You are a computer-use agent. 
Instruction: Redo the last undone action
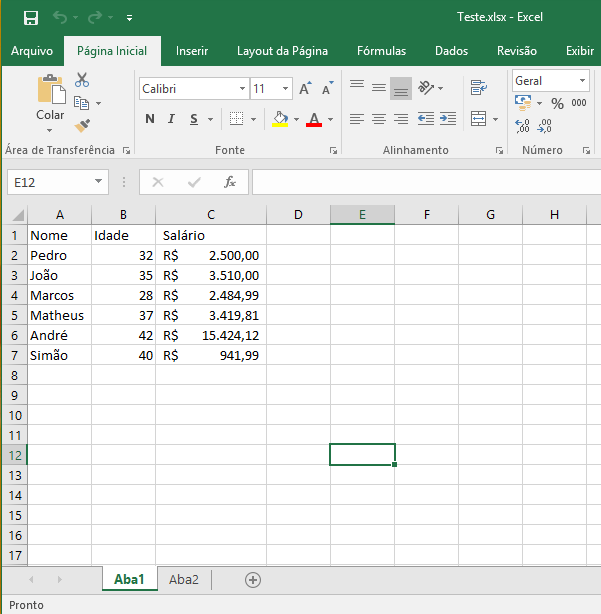click(95, 18)
